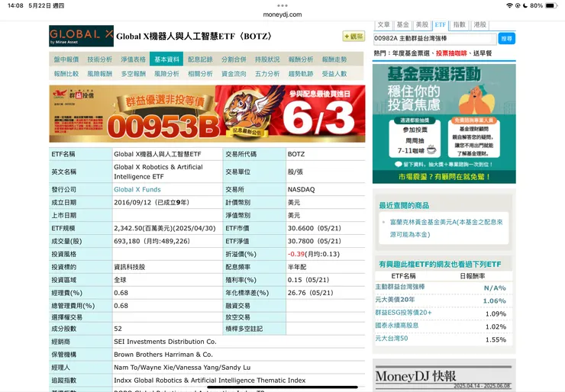Screen dimensions: 565x392
Task: Open the 多空報酬 tab
Action: pos(133,74)
